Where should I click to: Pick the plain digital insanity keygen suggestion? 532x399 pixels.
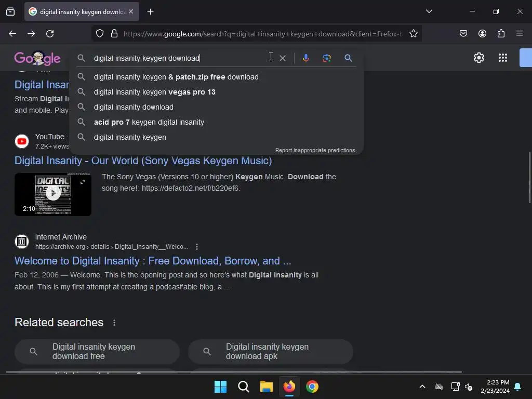coord(217,137)
